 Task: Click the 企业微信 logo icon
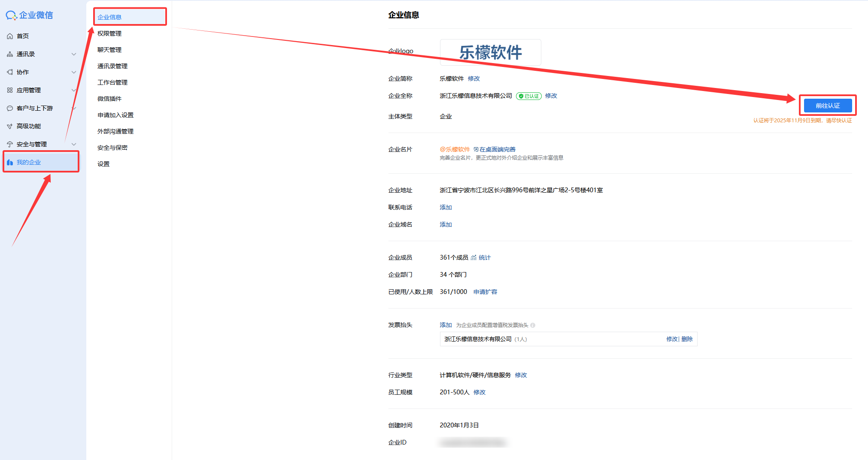point(11,15)
